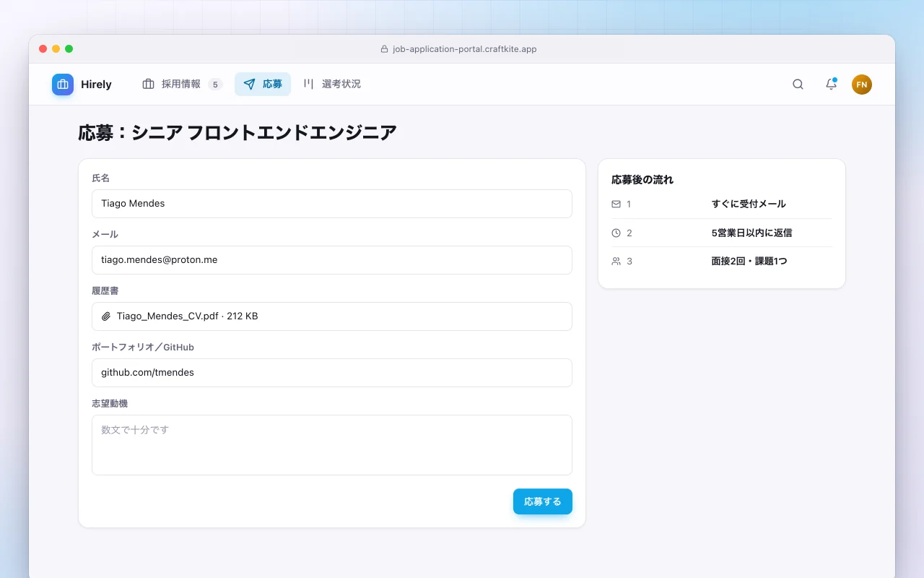
Task: Click the 志望動機 label
Action: (x=110, y=404)
